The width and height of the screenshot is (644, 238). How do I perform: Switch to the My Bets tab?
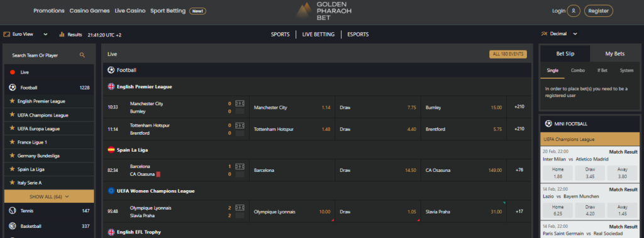pyautogui.click(x=615, y=54)
